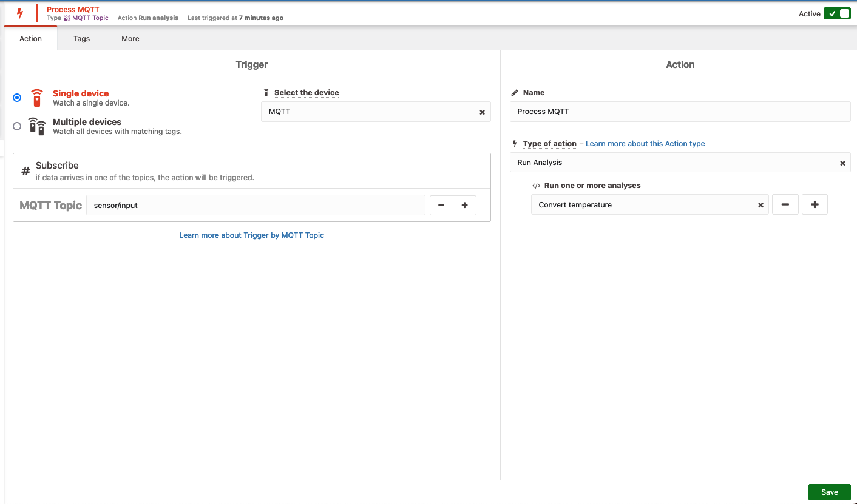
Task: Remove the MQTT Topic row with minus
Action: point(441,206)
